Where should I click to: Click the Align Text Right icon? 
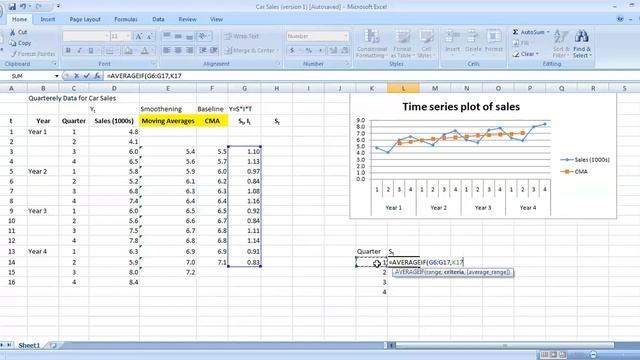(x=189, y=50)
